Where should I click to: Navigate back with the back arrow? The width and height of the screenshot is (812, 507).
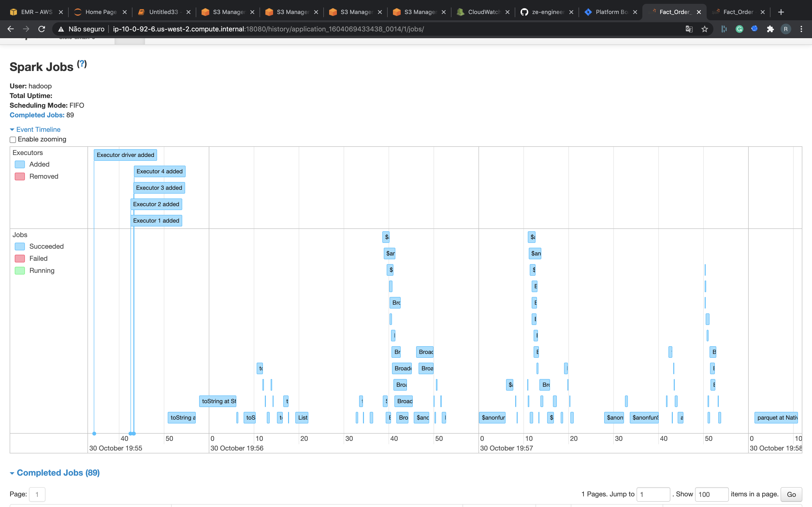click(x=11, y=29)
